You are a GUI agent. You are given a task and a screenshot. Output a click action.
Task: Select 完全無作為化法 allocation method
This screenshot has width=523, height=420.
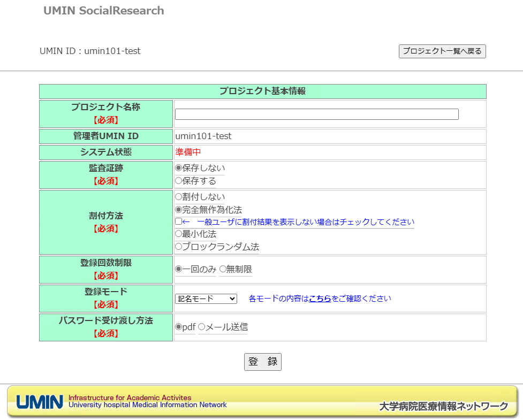179,210
